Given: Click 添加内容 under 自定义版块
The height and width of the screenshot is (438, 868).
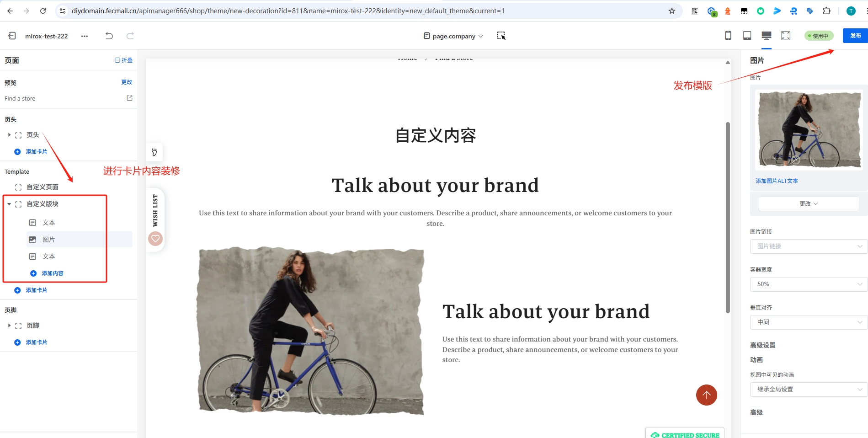Looking at the screenshot, I should pyautogui.click(x=52, y=273).
